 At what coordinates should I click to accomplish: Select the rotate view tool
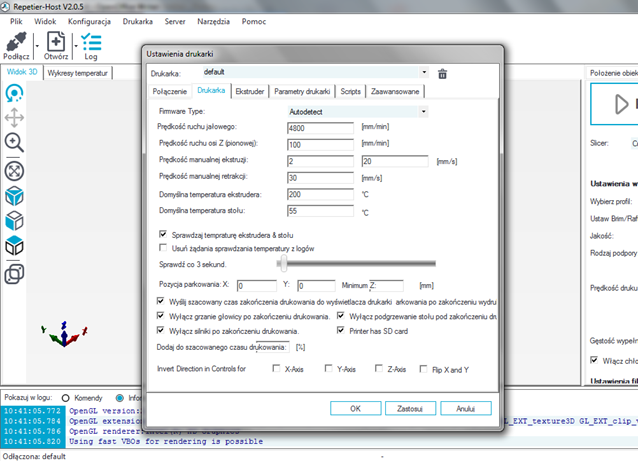tap(14, 93)
